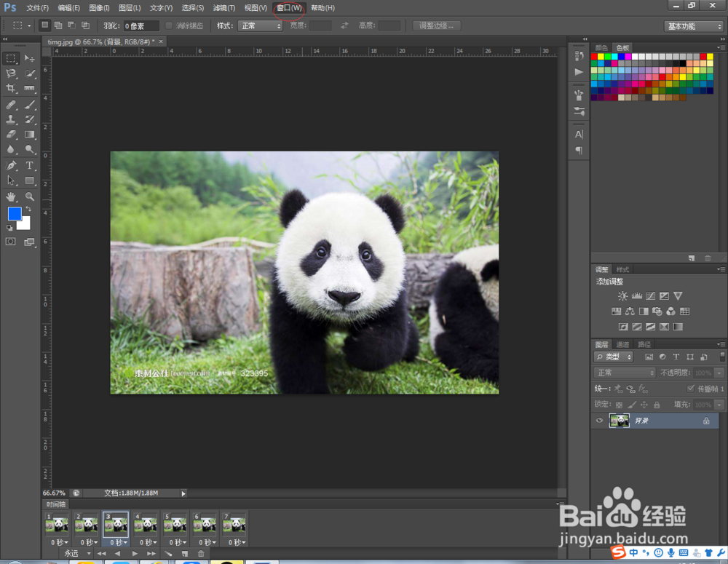Screen dimensions: 728x564
Task: Click the Curves adjustment icon
Action: [650, 295]
